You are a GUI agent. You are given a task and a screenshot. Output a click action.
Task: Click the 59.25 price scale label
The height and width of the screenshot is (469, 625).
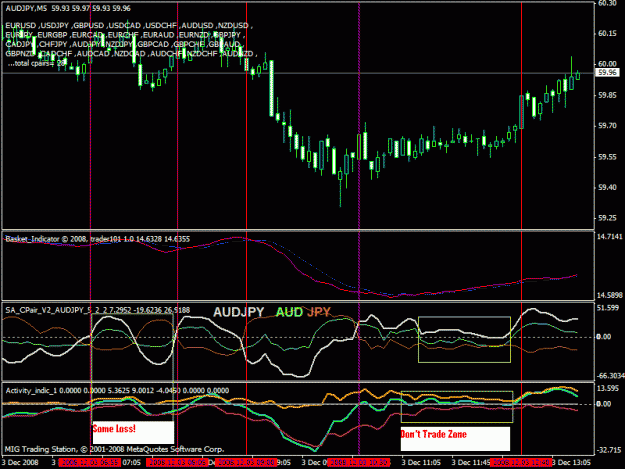click(x=607, y=218)
